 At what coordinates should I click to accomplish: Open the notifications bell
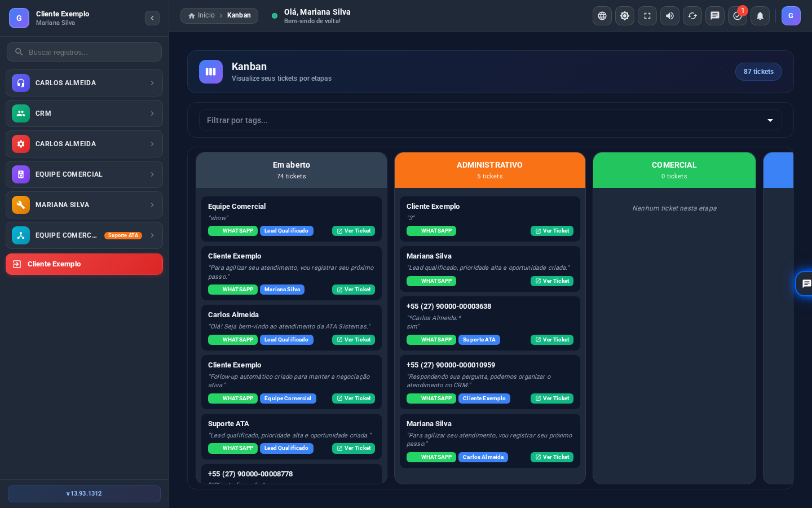coord(760,16)
